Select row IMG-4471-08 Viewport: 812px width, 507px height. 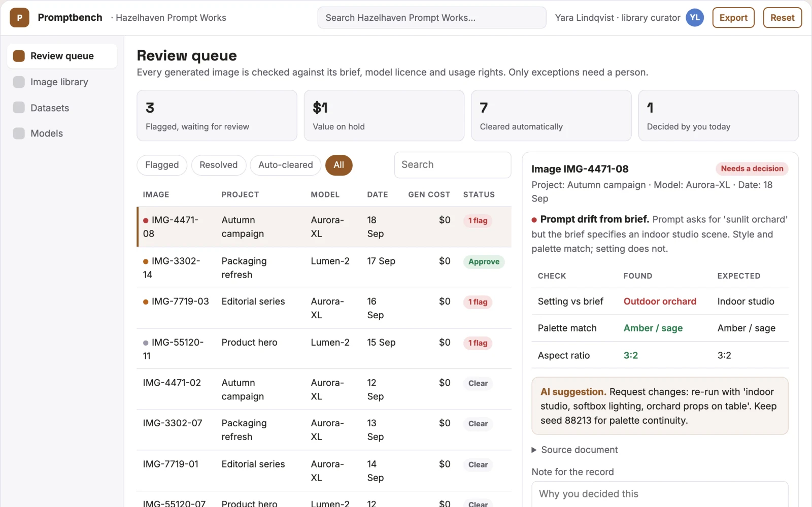[324, 227]
